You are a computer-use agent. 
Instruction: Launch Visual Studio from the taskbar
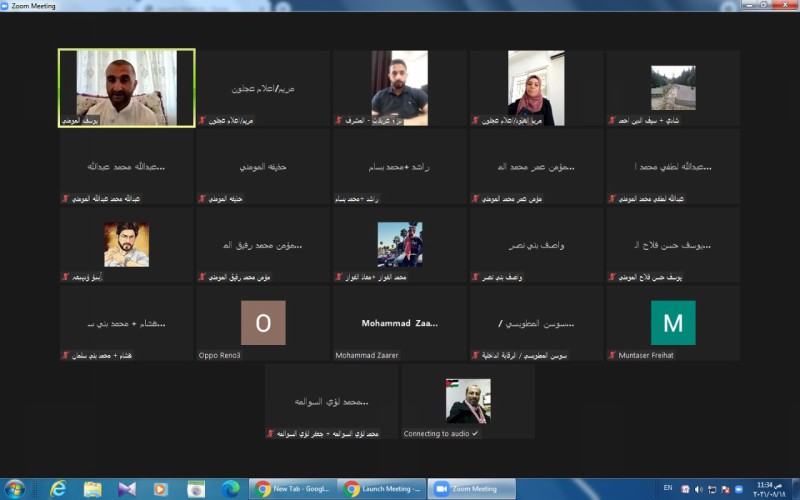tap(127, 489)
